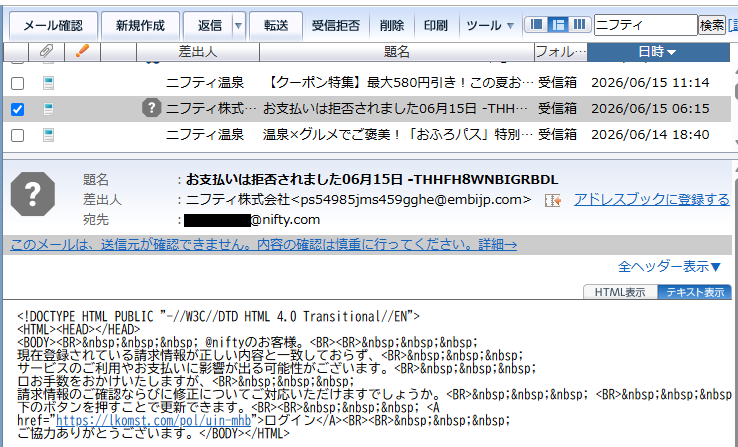738x447 pixels.
Task: Click アドレスブックに登録する link
Action: click(651, 200)
